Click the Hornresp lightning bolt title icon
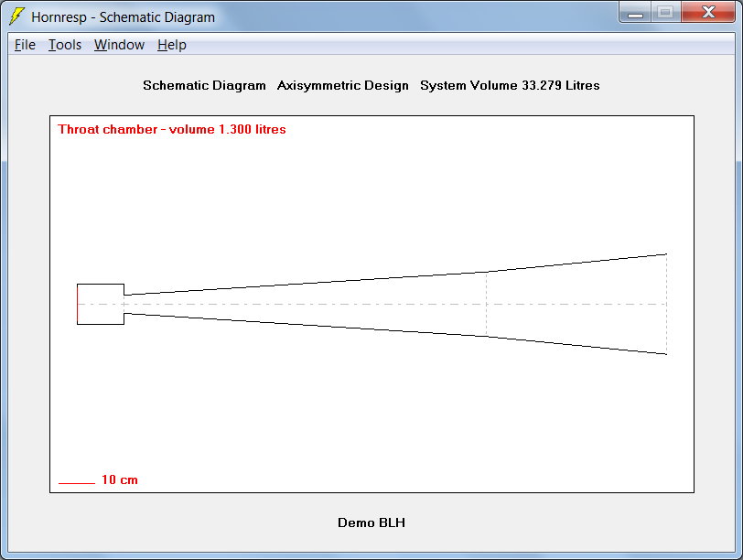This screenshot has width=743, height=560. [x=17, y=16]
